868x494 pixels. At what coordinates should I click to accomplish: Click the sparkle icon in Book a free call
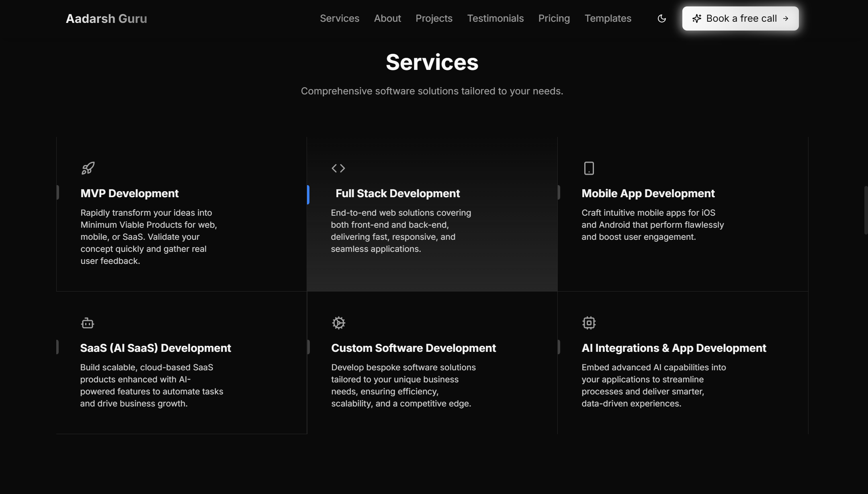[x=696, y=18]
